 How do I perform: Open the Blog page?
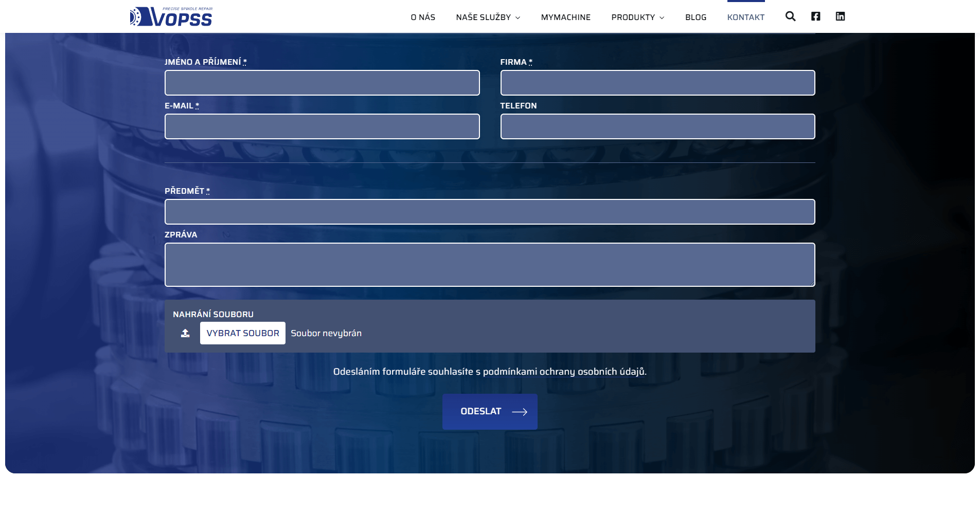(696, 17)
